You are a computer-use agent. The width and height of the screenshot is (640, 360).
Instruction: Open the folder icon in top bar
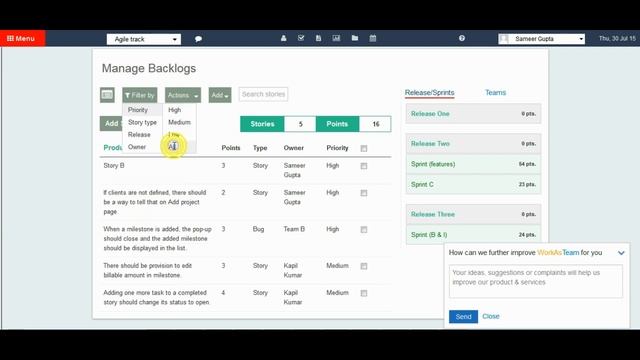(355, 38)
